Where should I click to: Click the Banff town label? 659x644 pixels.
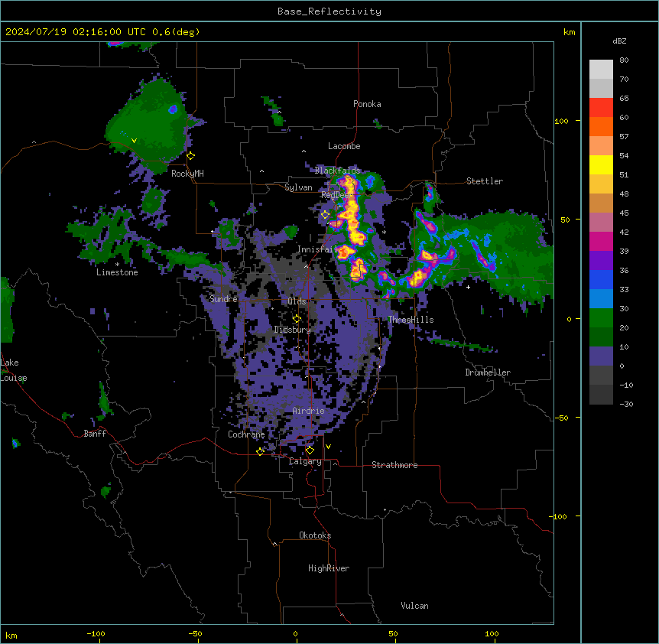click(95, 434)
